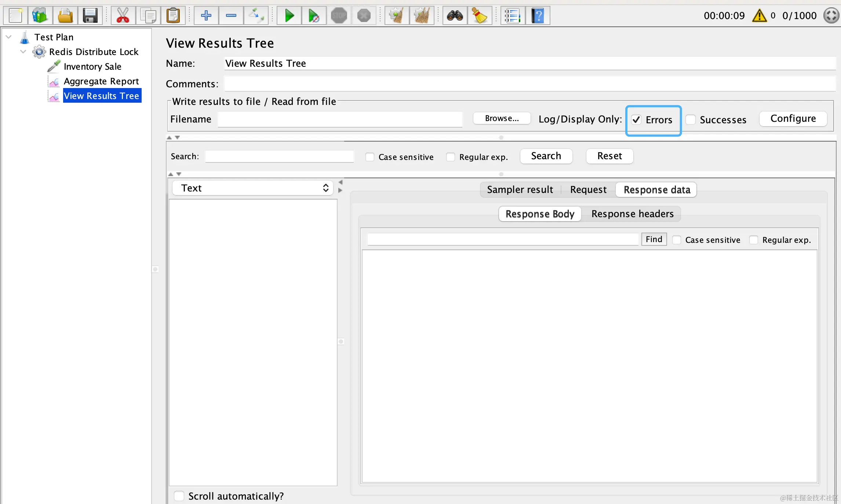Expand file panel with down arrow
This screenshot has width=841, height=504.
(x=178, y=138)
